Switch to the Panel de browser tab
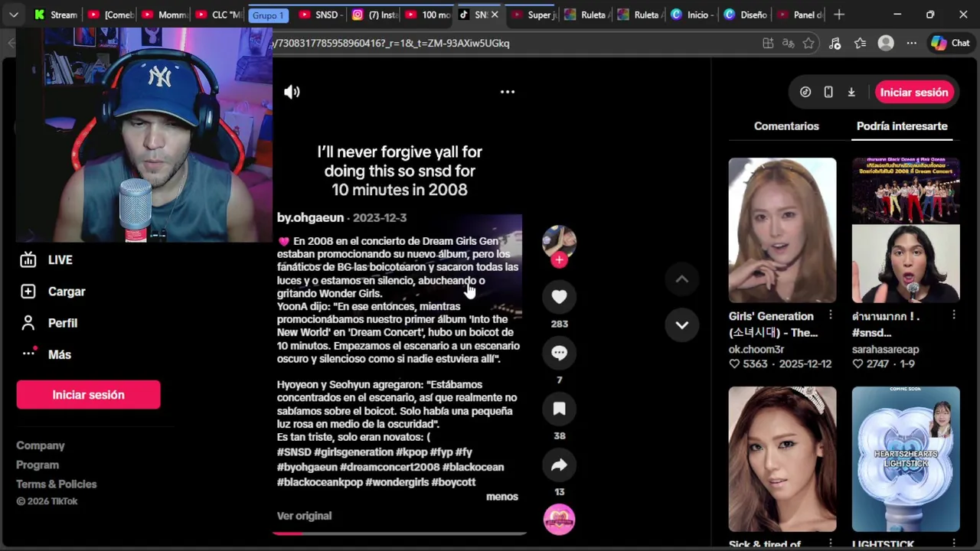This screenshot has height=551, width=980. click(x=800, y=15)
